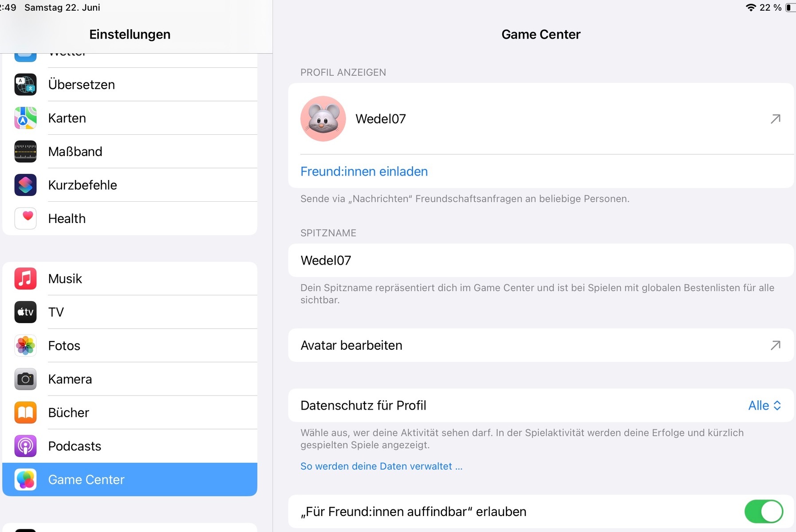Image resolution: width=796 pixels, height=532 pixels.
Task: Open the Fotos pinwheel icon
Action: (x=25, y=346)
